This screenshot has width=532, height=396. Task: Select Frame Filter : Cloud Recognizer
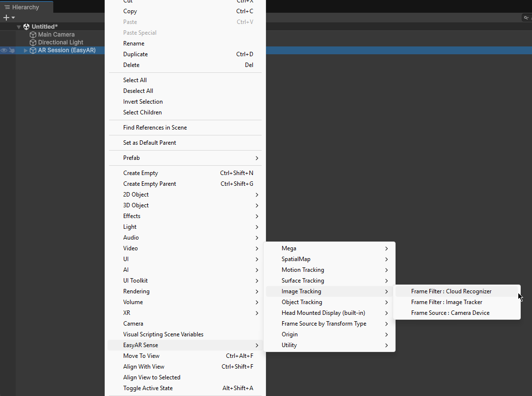[451, 291]
